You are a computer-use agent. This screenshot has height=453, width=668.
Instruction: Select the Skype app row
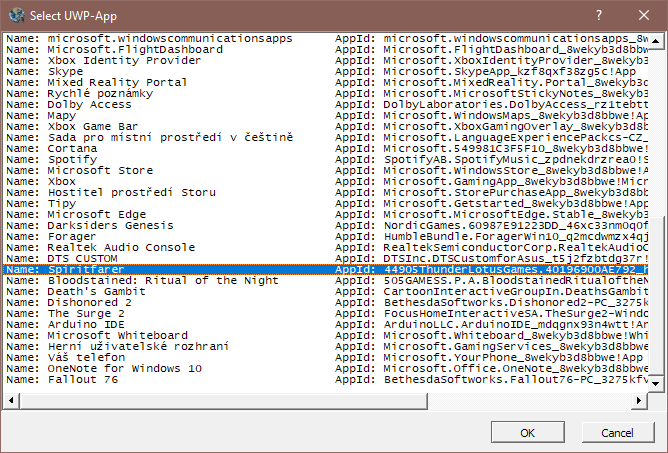pyautogui.click(x=325, y=72)
